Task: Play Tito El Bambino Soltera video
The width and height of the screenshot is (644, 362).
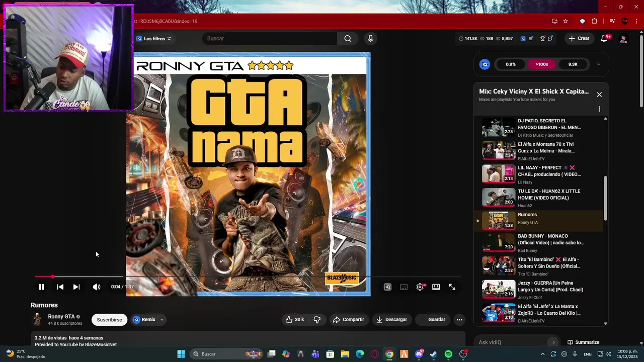Action: 538,266
